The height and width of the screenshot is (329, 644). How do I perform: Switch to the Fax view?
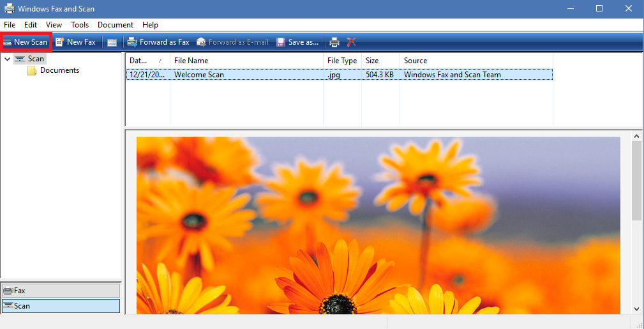coord(61,290)
